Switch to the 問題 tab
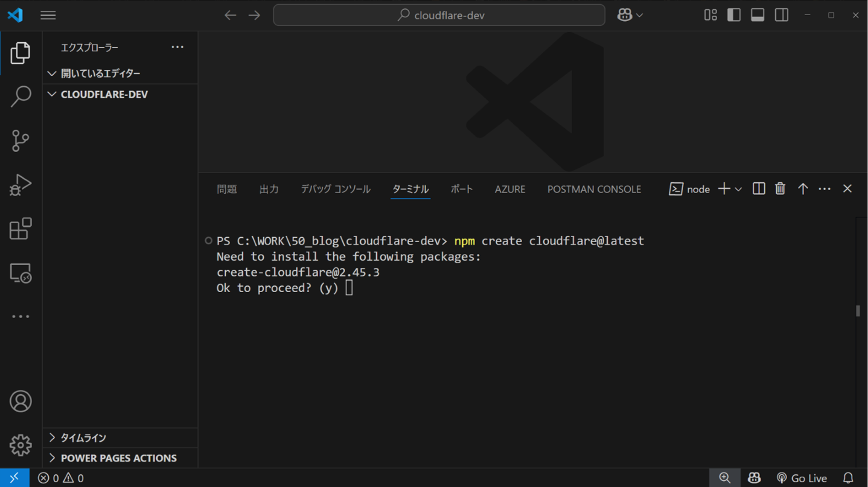 point(227,189)
